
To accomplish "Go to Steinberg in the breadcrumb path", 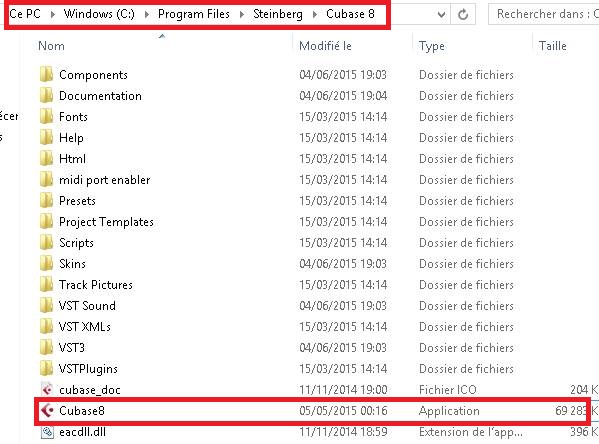I will click(x=278, y=14).
